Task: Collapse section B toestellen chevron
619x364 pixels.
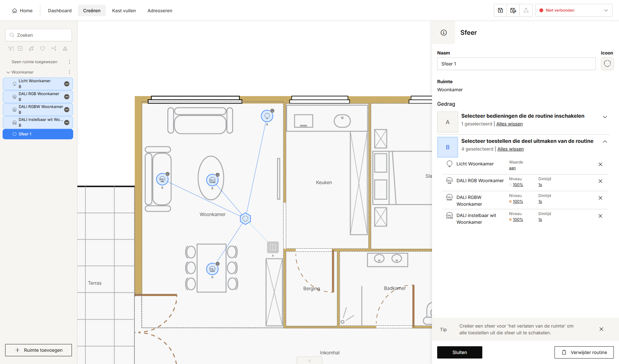Action: point(605,142)
